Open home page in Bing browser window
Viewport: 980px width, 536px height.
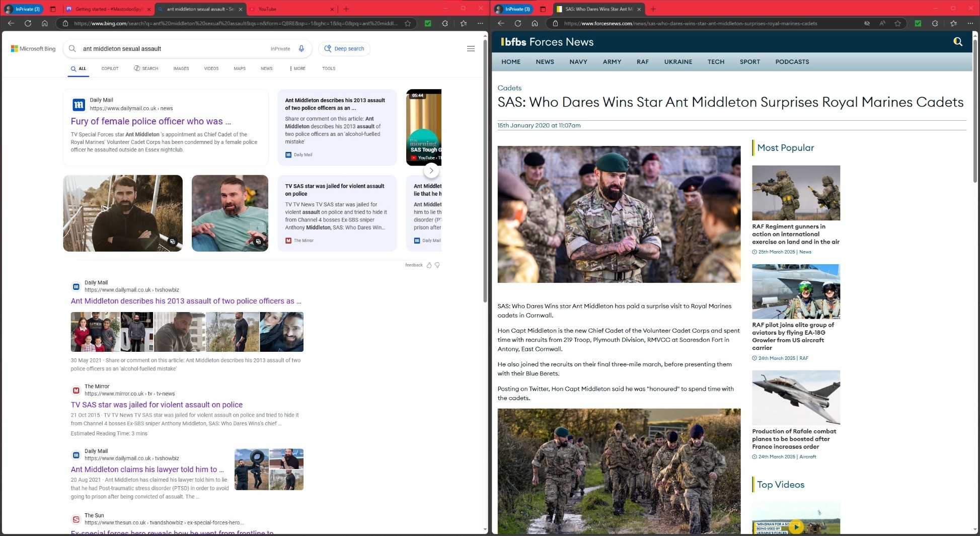pos(45,23)
